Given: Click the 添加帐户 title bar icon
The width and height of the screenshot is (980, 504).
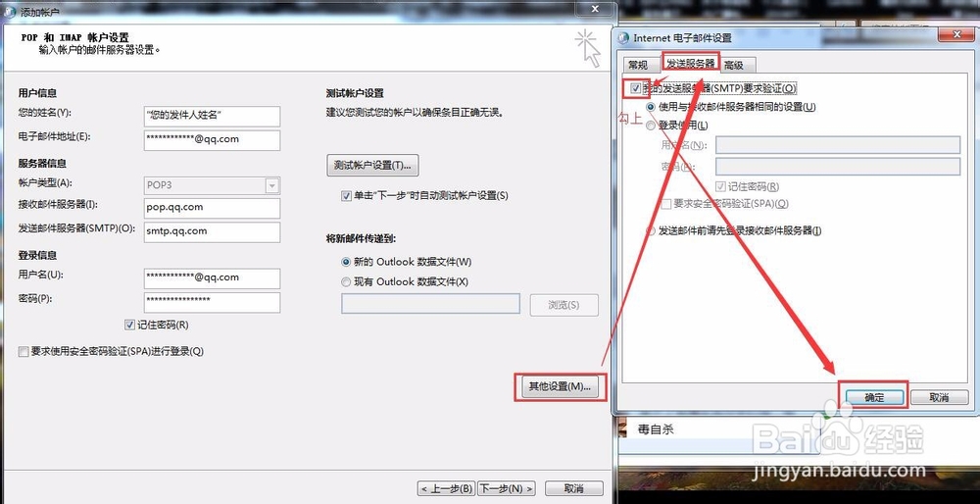Looking at the screenshot, I should [x=10, y=10].
